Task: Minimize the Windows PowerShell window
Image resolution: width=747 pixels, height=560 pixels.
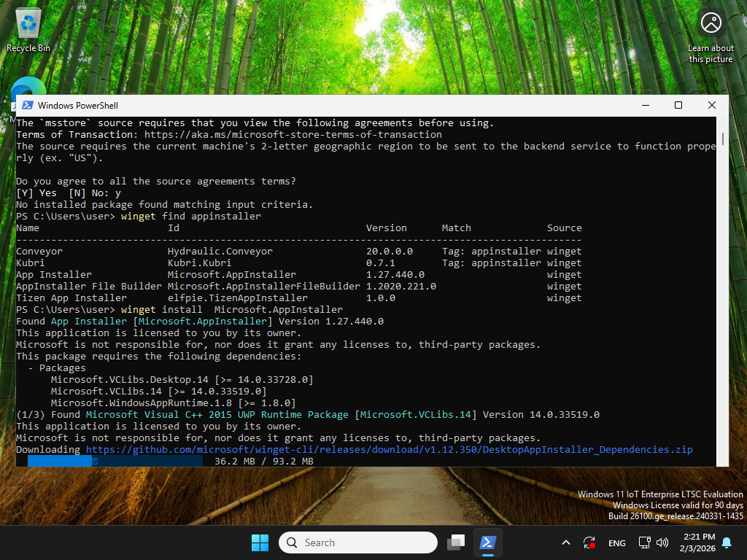Action: (646, 105)
